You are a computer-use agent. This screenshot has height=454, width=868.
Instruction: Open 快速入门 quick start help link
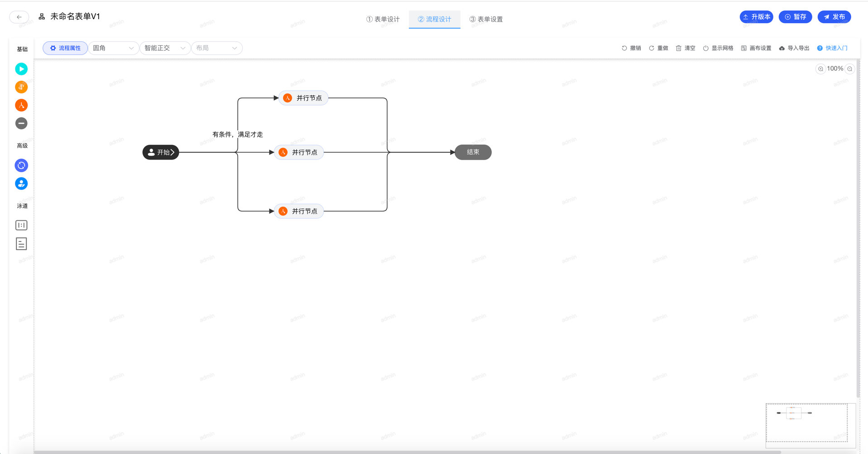click(x=832, y=48)
